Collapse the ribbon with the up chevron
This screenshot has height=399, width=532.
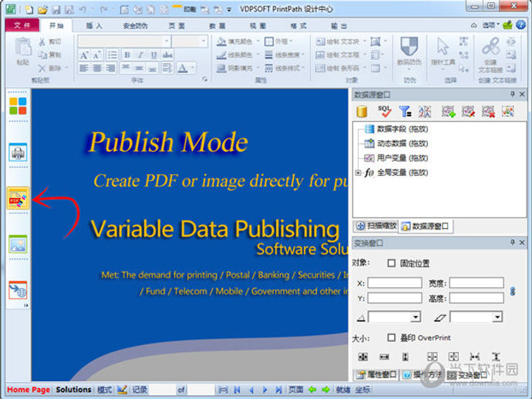click(x=474, y=25)
